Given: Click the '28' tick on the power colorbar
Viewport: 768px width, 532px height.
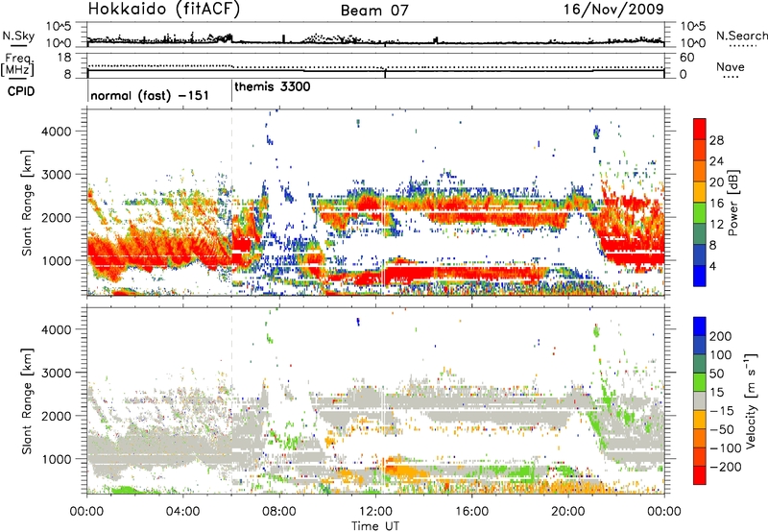Looking at the screenshot, I should coord(716,140).
